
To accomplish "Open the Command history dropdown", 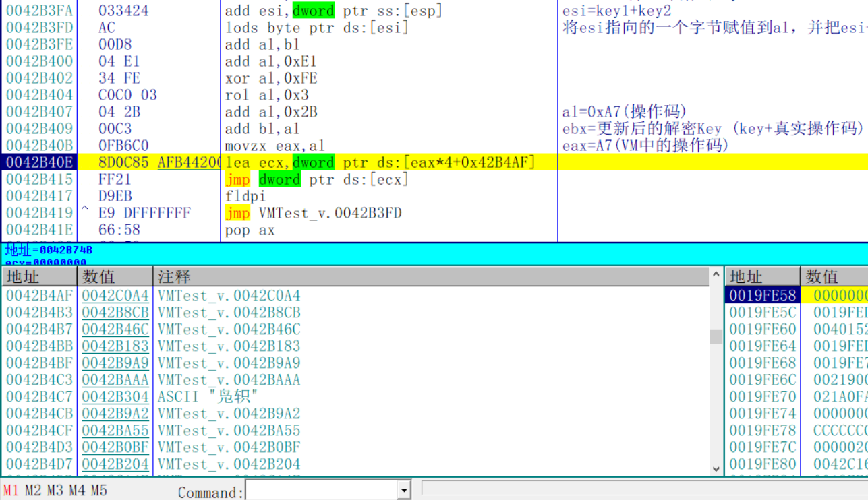I will click(405, 490).
